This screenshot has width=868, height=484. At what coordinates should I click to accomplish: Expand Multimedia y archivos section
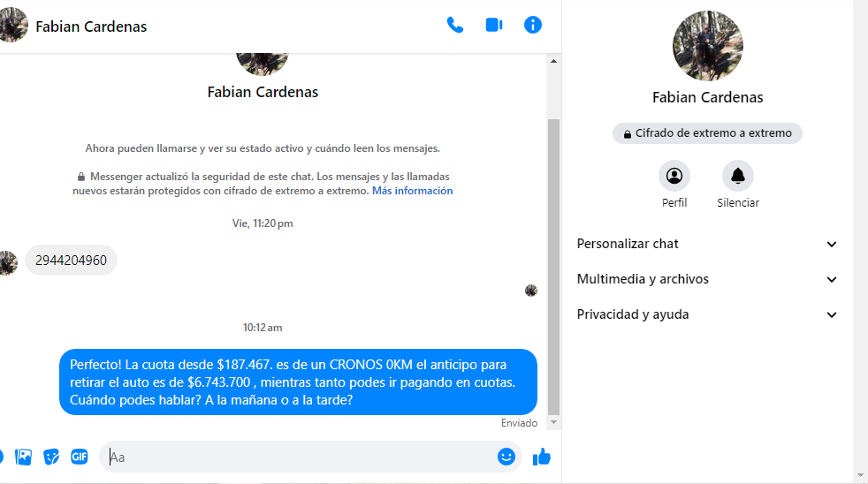point(707,279)
